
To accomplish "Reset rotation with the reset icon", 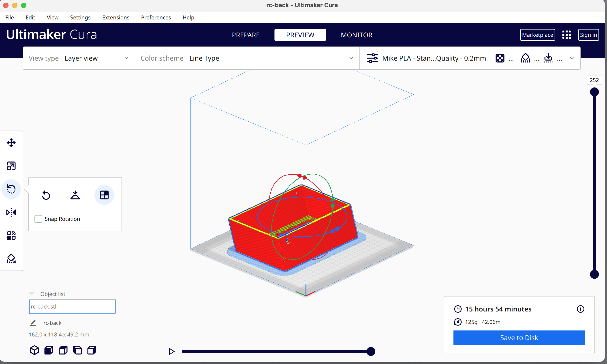I will (46, 195).
